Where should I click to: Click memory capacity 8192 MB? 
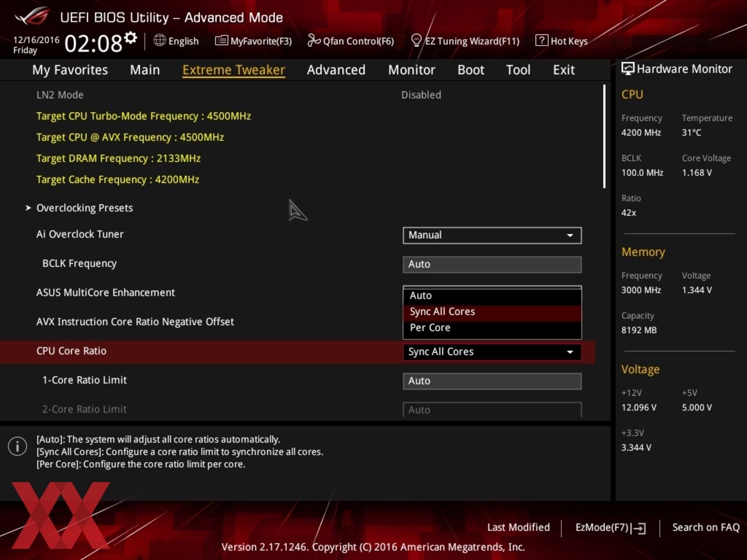point(639,330)
